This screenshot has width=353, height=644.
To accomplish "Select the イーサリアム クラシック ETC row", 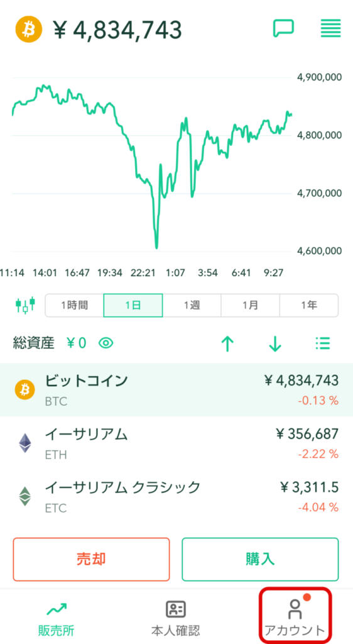I will [x=176, y=497].
